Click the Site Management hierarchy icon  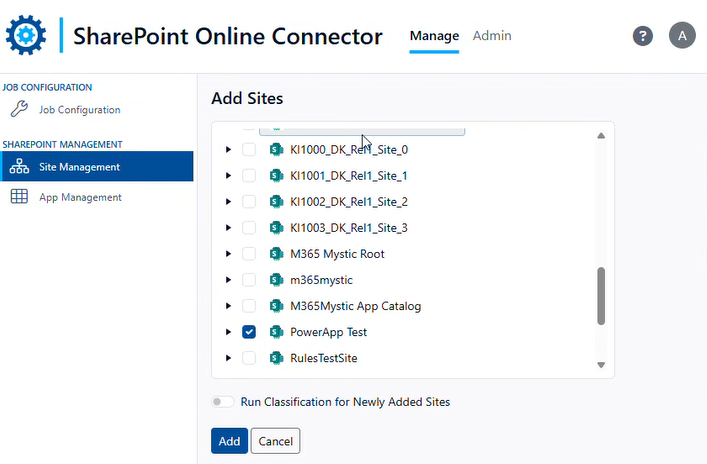(x=19, y=167)
